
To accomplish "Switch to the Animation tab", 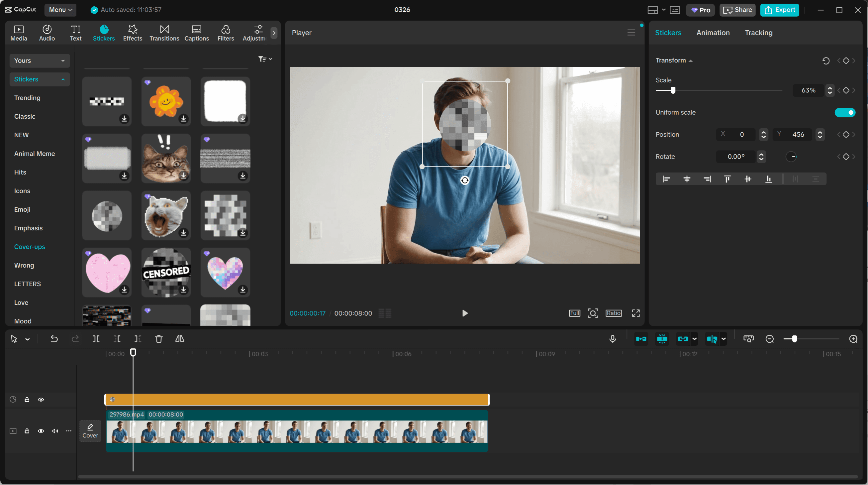I will (x=713, y=32).
